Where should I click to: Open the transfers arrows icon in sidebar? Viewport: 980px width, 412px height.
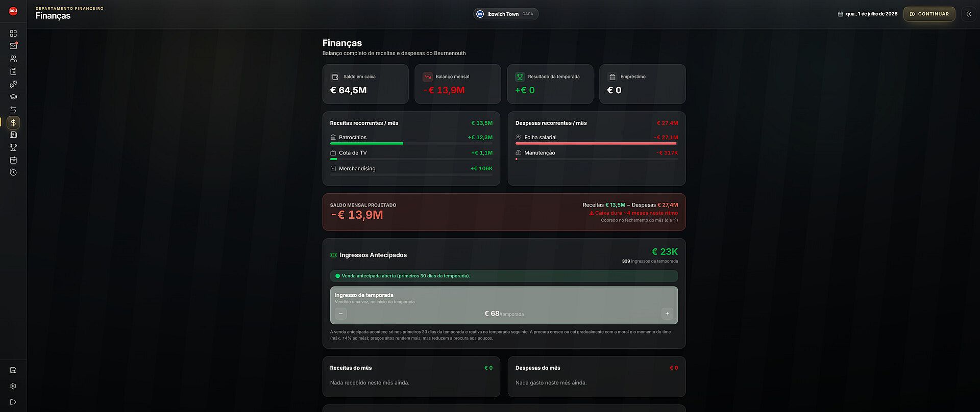[13, 110]
